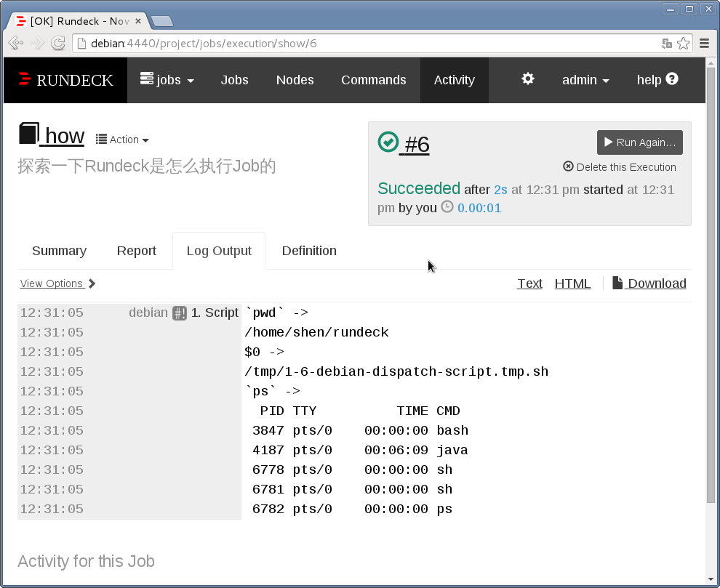Switch to the Report tab
Image resolution: width=720 pixels, height=588 pixels.
coord(137,251)
